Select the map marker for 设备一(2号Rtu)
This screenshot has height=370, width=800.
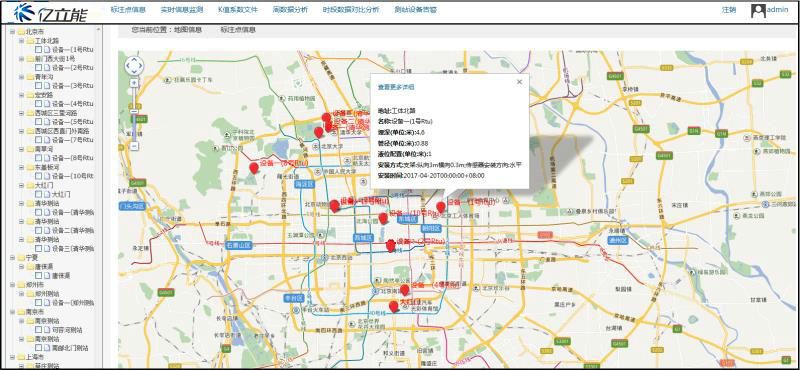pos(391,245)
